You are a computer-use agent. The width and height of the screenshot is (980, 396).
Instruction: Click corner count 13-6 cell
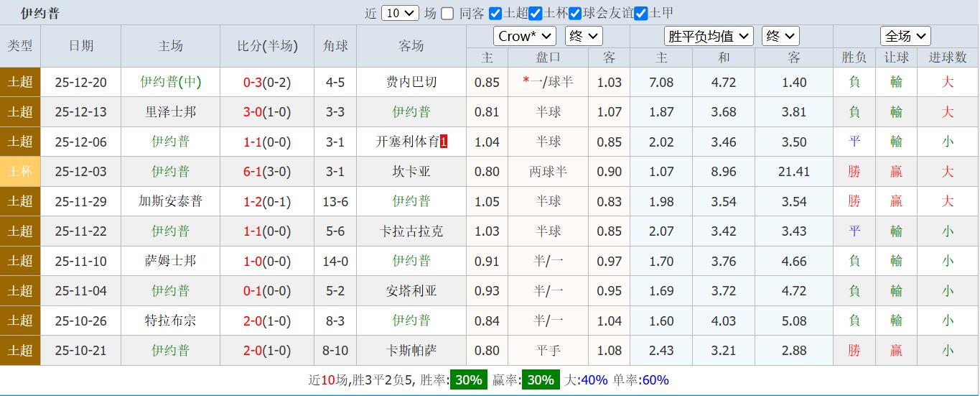[x=335, y=201]
